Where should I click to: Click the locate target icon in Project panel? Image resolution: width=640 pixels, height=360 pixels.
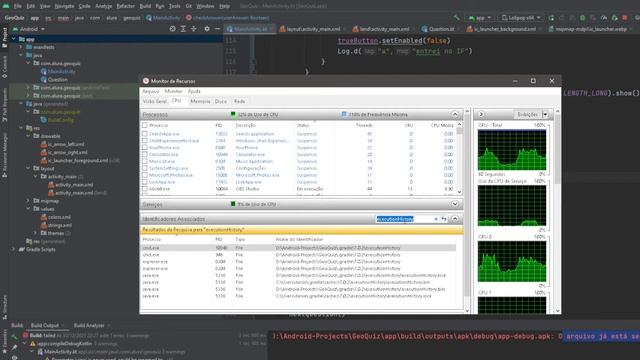[x=173, y=29]
